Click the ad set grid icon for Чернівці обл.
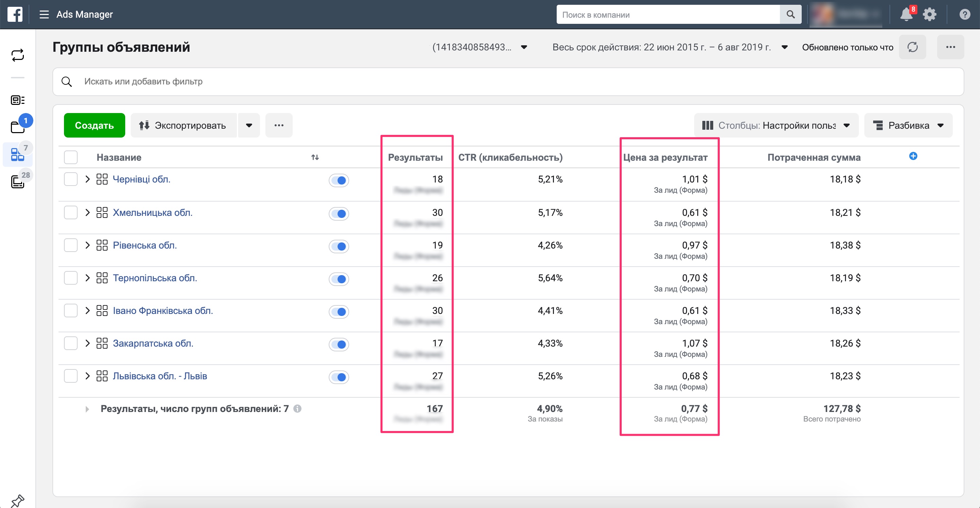980x508 pixels. 102,179
